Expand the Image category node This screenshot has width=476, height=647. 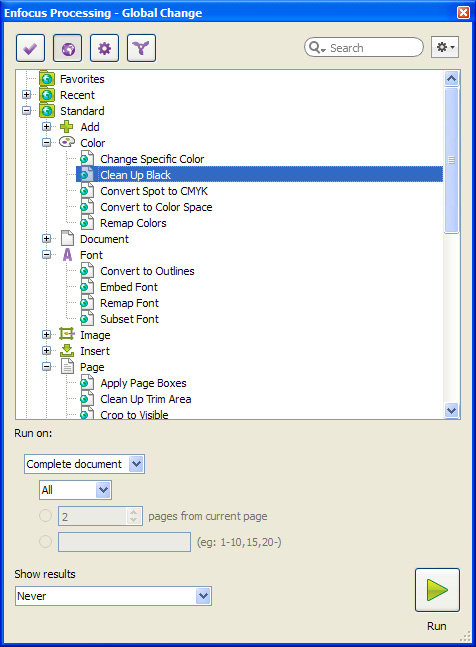coord(47,335)
